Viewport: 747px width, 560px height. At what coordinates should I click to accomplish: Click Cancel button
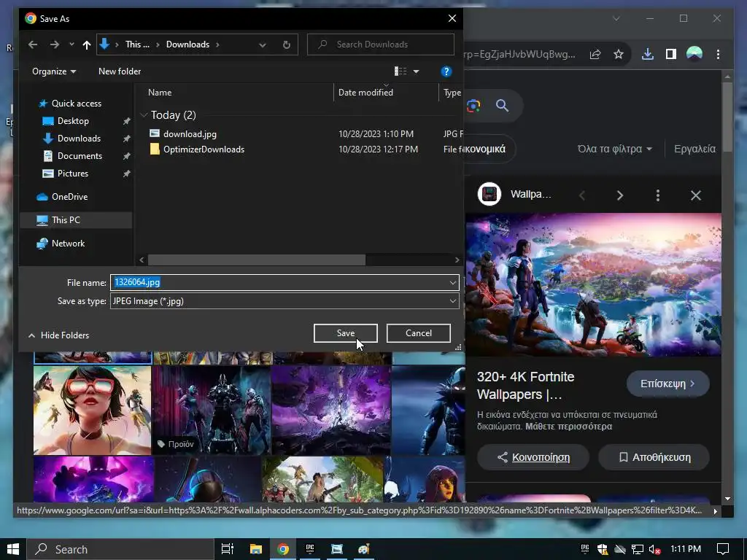point(418,333)
